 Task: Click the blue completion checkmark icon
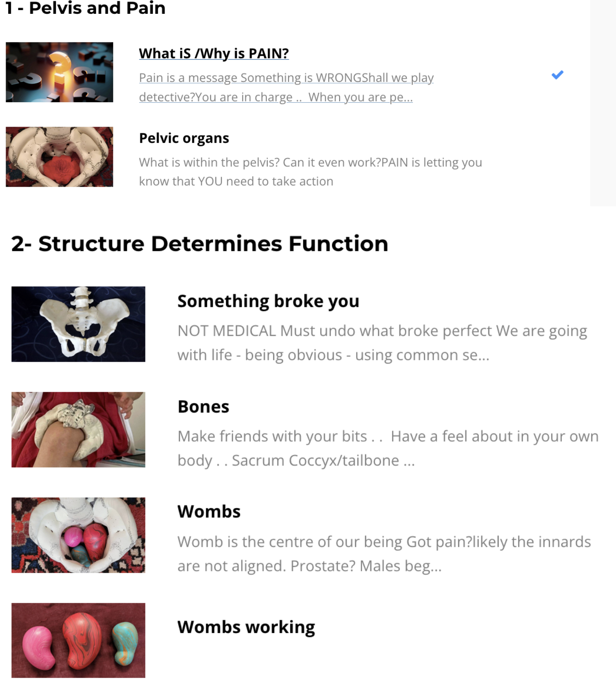(x=557, y=75)
